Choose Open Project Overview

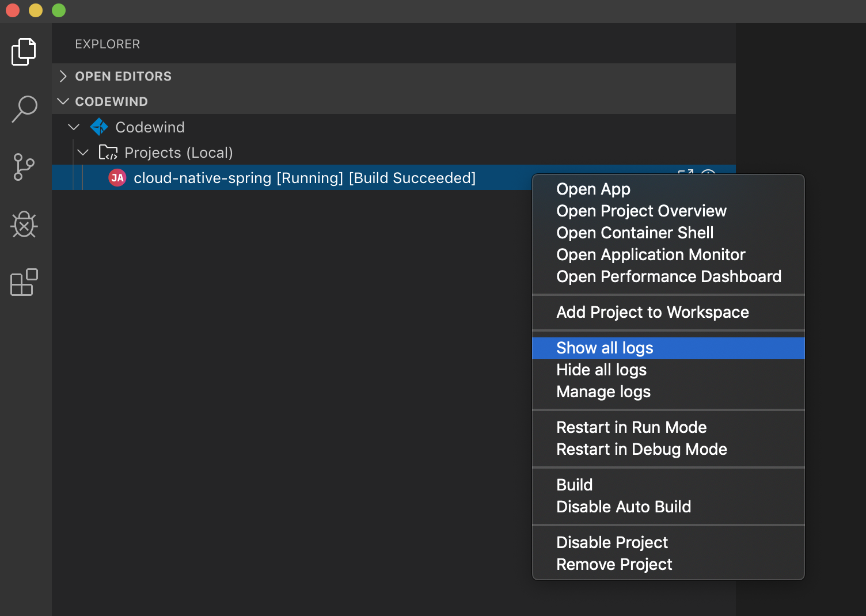668,211
